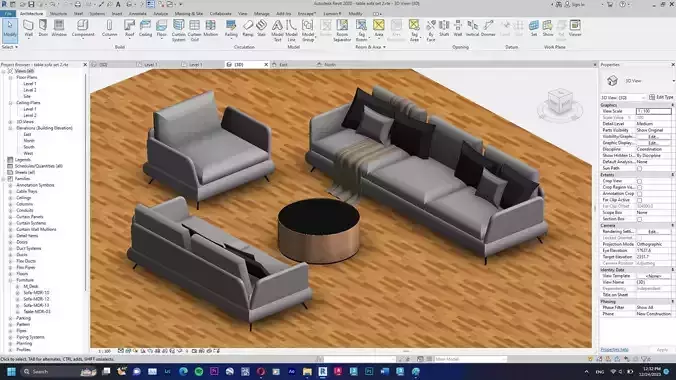Image resolution: width=676 pixels, height=380 pixels.
Task: Select the Component tool
Action: tap(83, 28)
